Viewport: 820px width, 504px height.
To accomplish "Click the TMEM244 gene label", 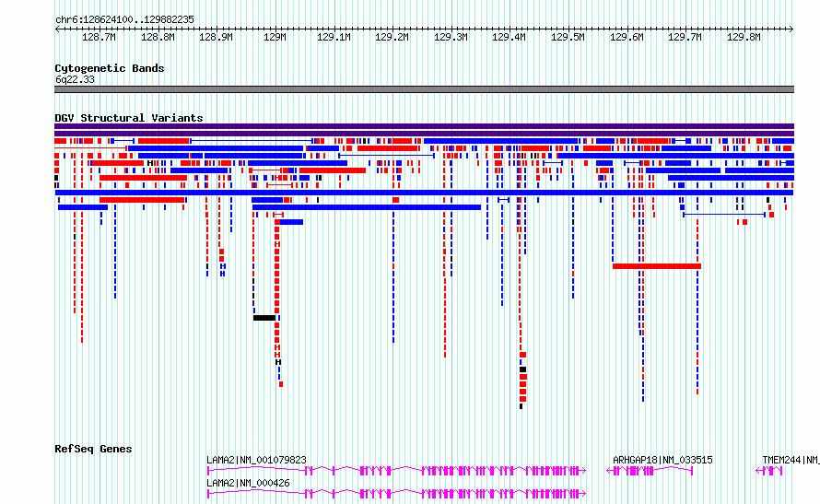I will pos(791,460).
